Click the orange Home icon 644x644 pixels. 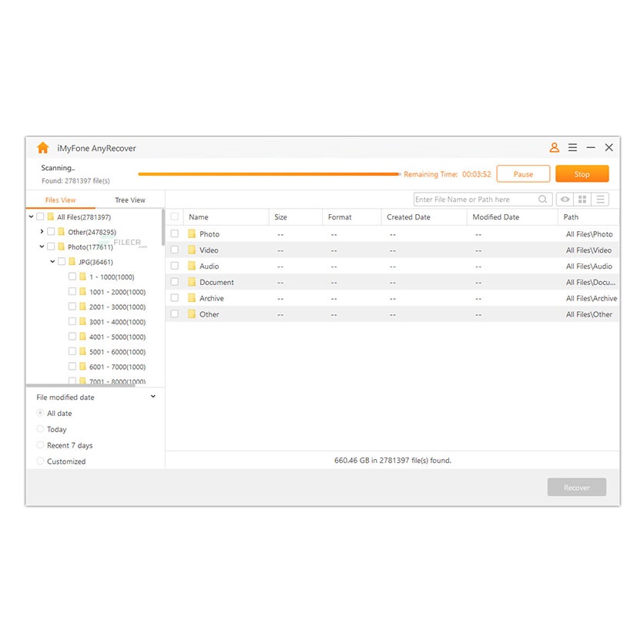point(43,148)
